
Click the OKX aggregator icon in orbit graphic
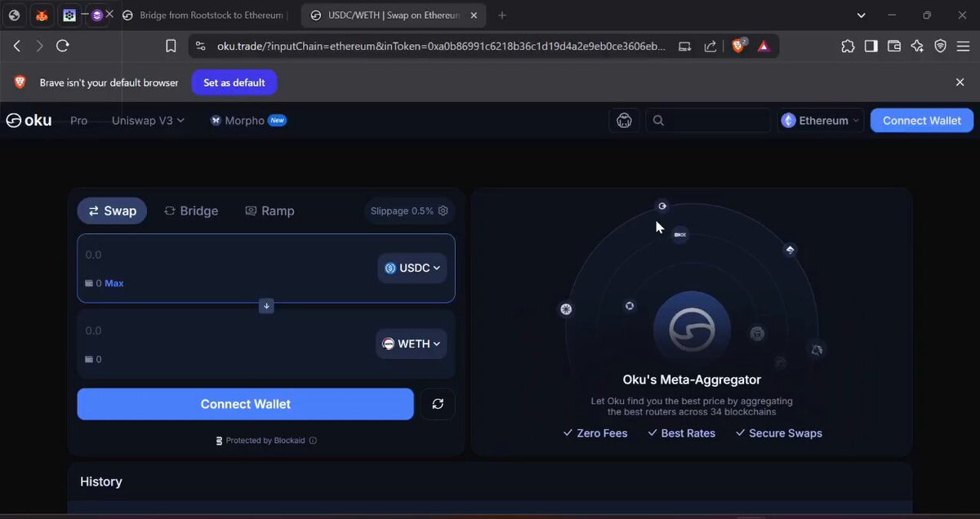point(679,234)
